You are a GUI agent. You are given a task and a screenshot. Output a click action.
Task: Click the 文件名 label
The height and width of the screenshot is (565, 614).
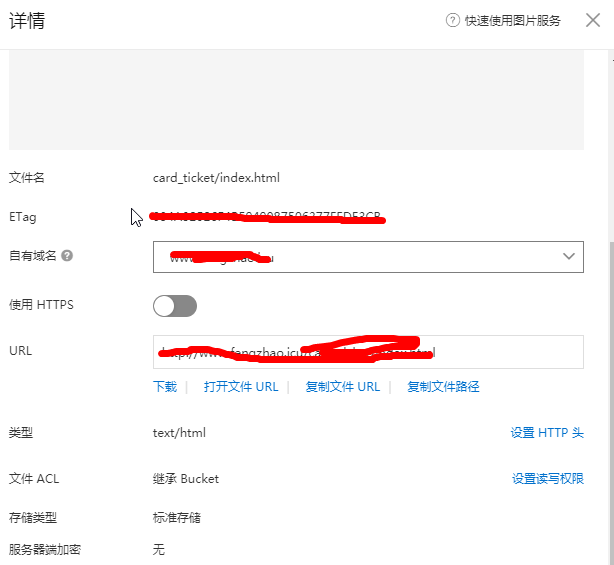27,178
